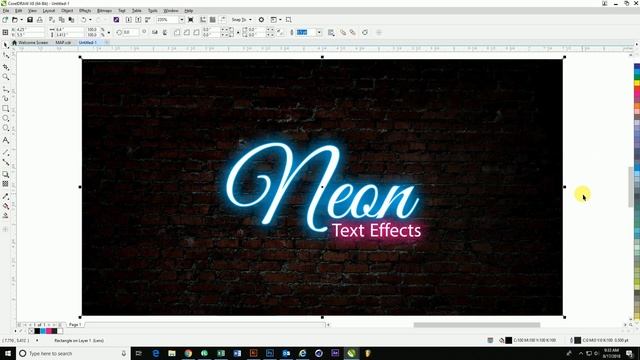This screenshot has width=640, height=360.
Task: Open the Undo history dropdown arrow
Action: pos(90,20)
